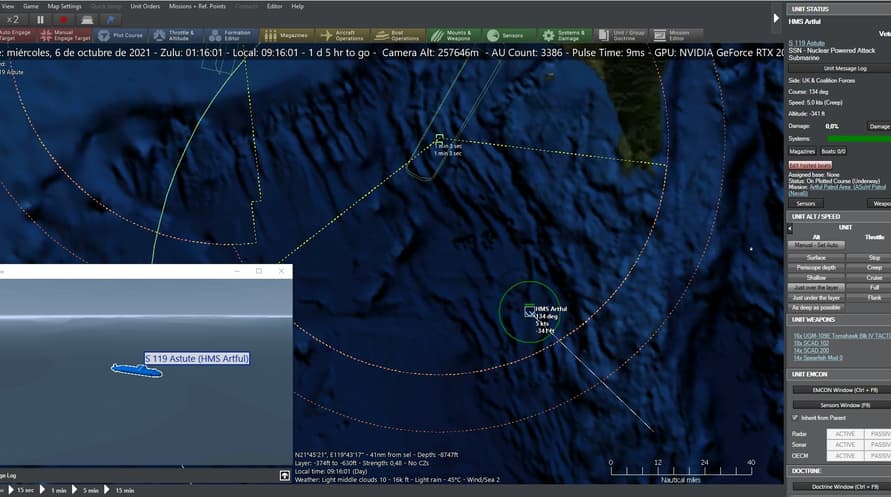The height and width of the screenshot is (497, 891).
Task: Click the 15 sec time step arrow
Action: coord(11,490)
